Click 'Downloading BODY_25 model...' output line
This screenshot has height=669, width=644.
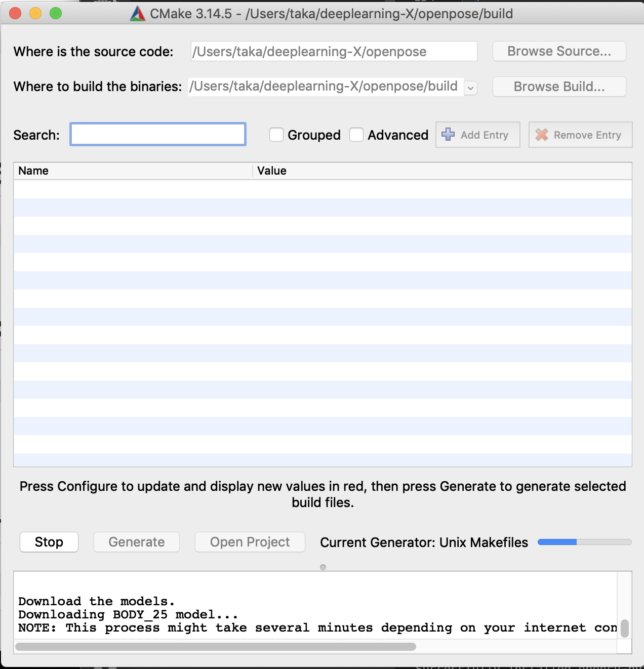[x=128, y=614]
